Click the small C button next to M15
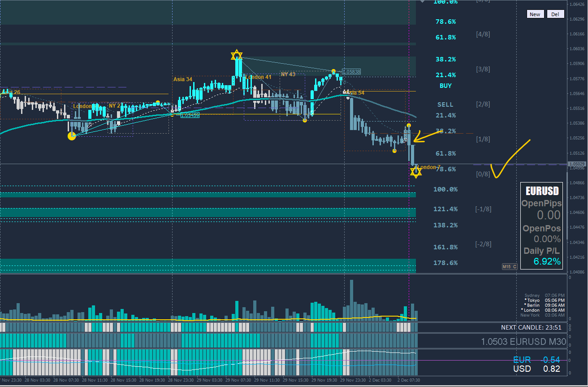This screenshot has height=387, width=588. pyautogui.click(x=515, y=267)
